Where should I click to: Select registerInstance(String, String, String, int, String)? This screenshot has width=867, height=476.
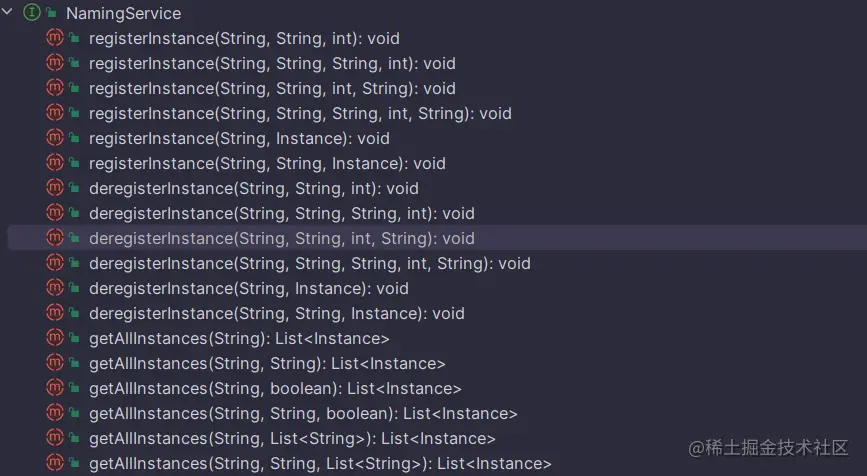tap(300, 114)
